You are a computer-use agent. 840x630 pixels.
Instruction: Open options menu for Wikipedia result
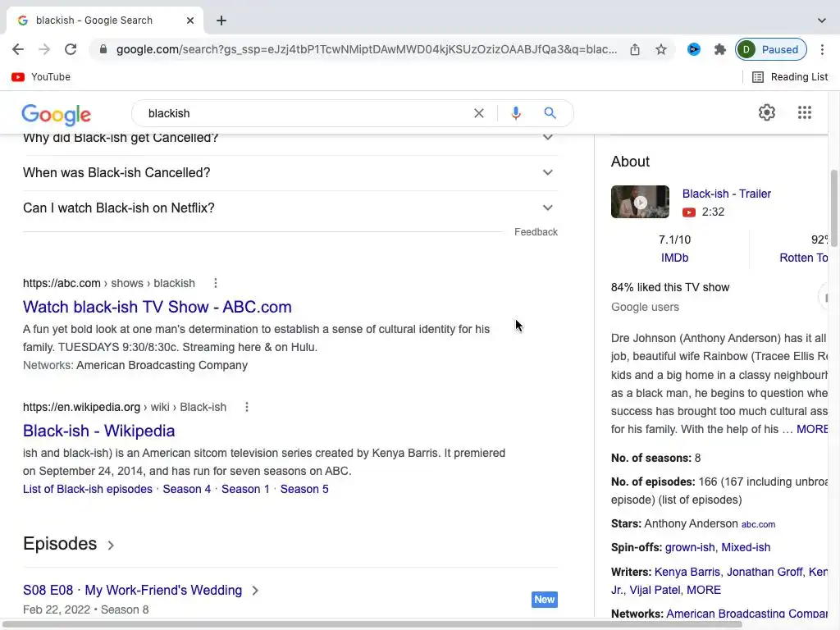(246, 407)
